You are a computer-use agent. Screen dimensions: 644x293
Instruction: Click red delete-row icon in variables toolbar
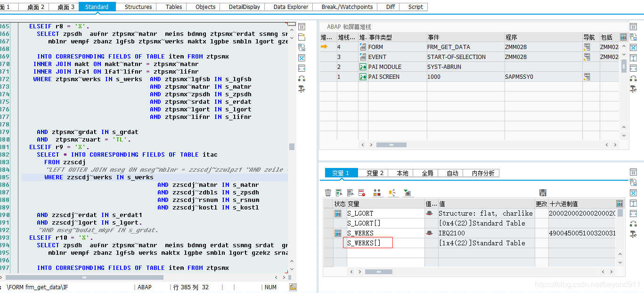(x=362, y=193)
